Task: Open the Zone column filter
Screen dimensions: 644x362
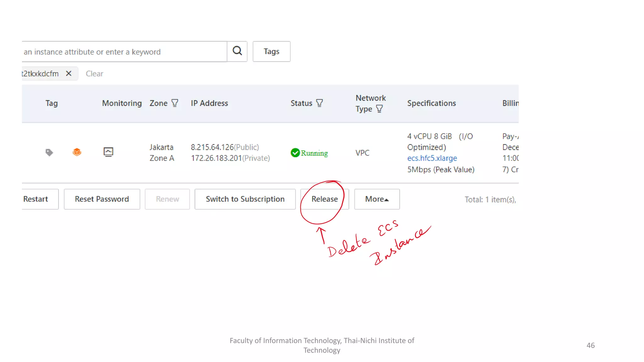Action: [x=175, y=103]
